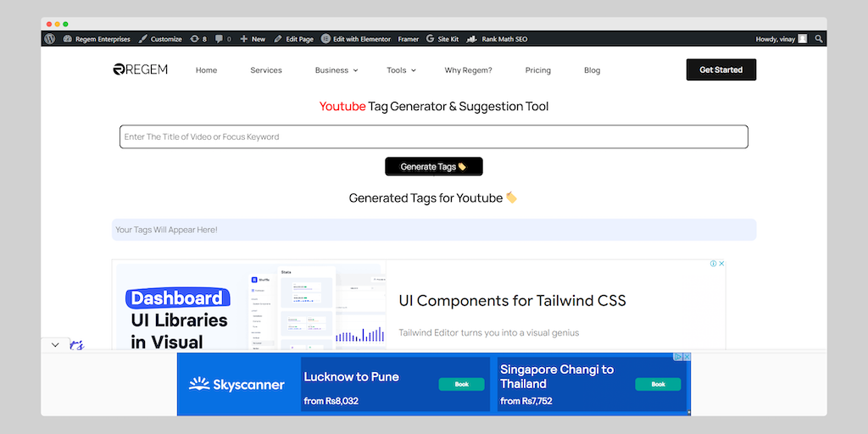
Task: Click the Get Started button
Action: [x=721, y=70]
